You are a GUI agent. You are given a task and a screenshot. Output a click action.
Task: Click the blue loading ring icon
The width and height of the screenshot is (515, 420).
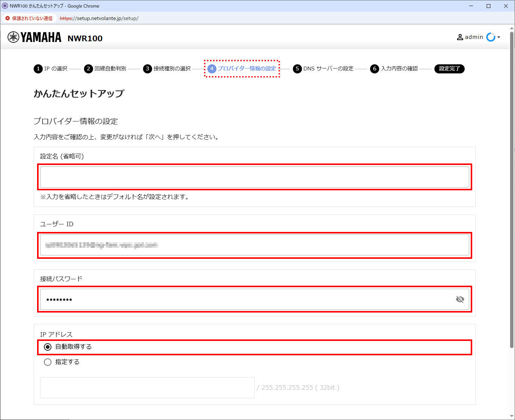pos(490,37)
